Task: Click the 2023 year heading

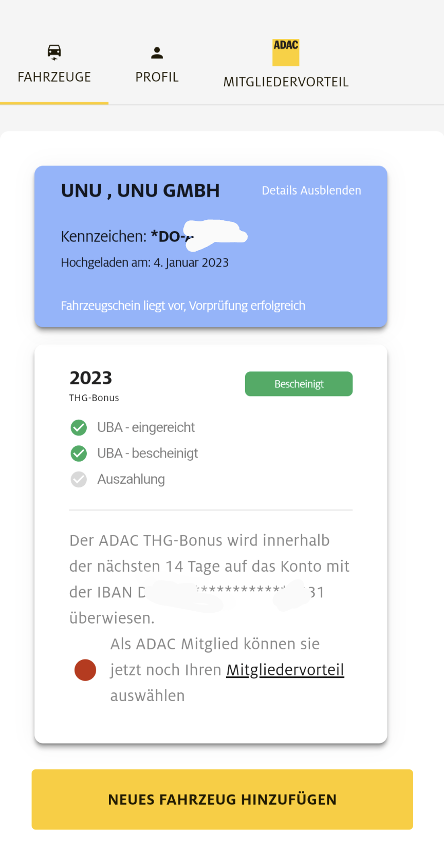Action: [x=91, y=378]
